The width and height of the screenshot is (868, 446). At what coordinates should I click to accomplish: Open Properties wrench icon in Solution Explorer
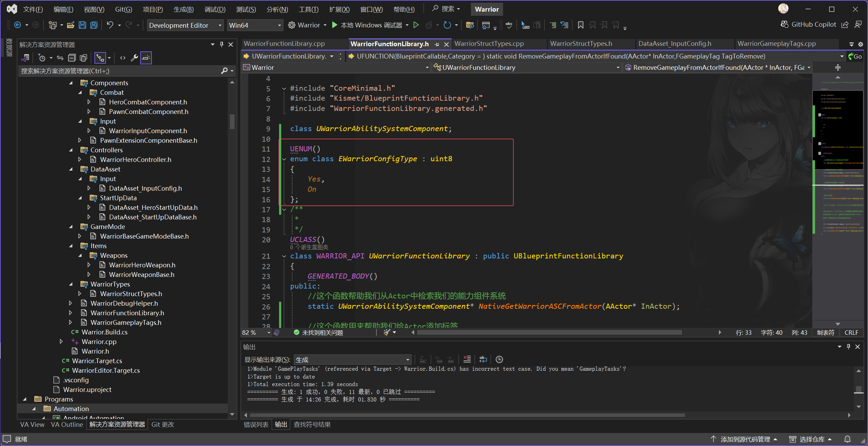(134, 58)
